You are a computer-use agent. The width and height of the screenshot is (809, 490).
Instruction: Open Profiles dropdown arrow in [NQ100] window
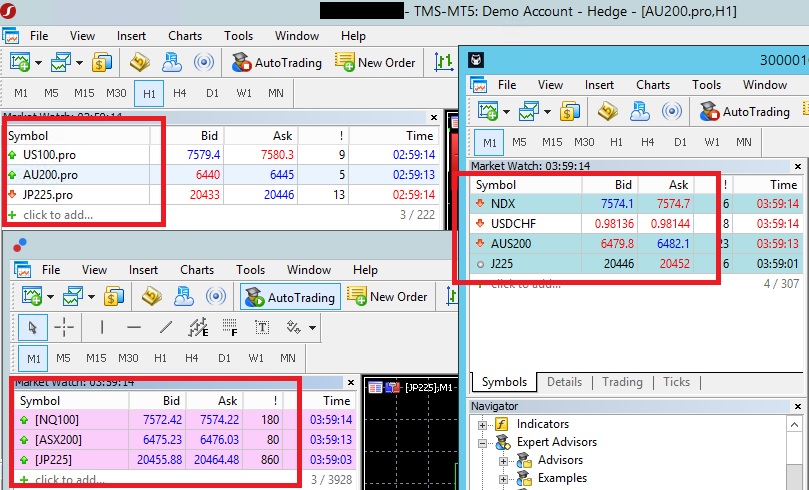(91, 297)
